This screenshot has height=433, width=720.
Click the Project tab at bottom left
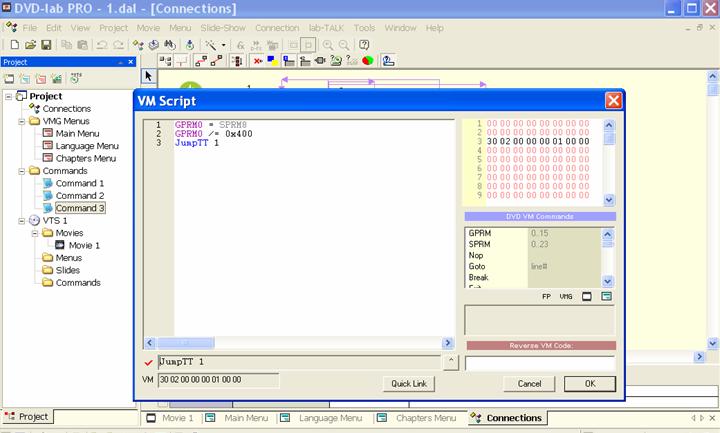click(x=27, y=416)
